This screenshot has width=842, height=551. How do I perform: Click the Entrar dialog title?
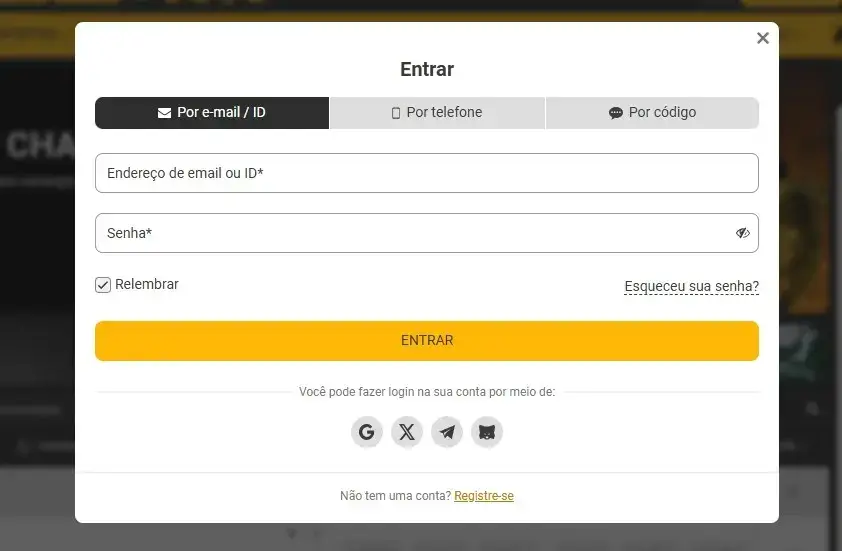coord(427,69)
